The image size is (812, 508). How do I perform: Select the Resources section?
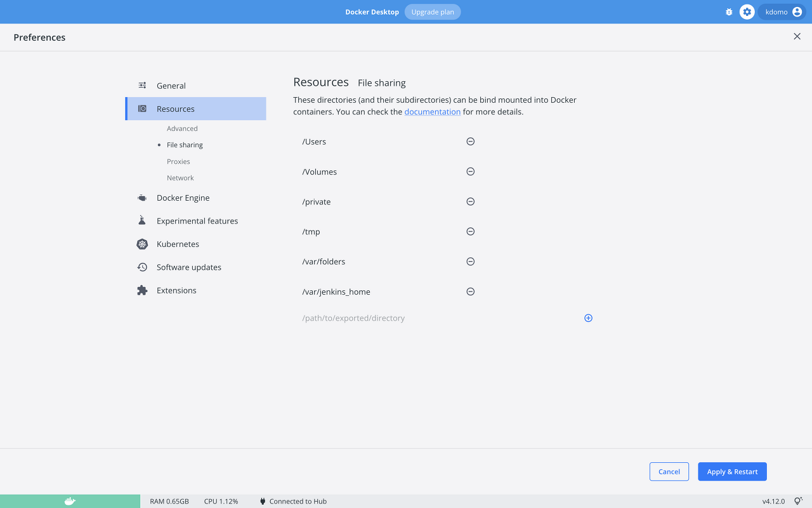(196, 109)
